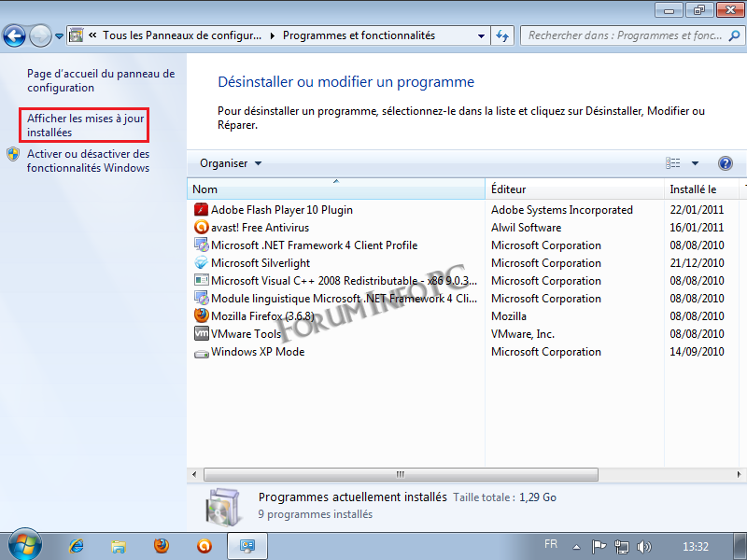Click the Action Center flag tray icon
This screenshot has width=747, height=560.
599,546
